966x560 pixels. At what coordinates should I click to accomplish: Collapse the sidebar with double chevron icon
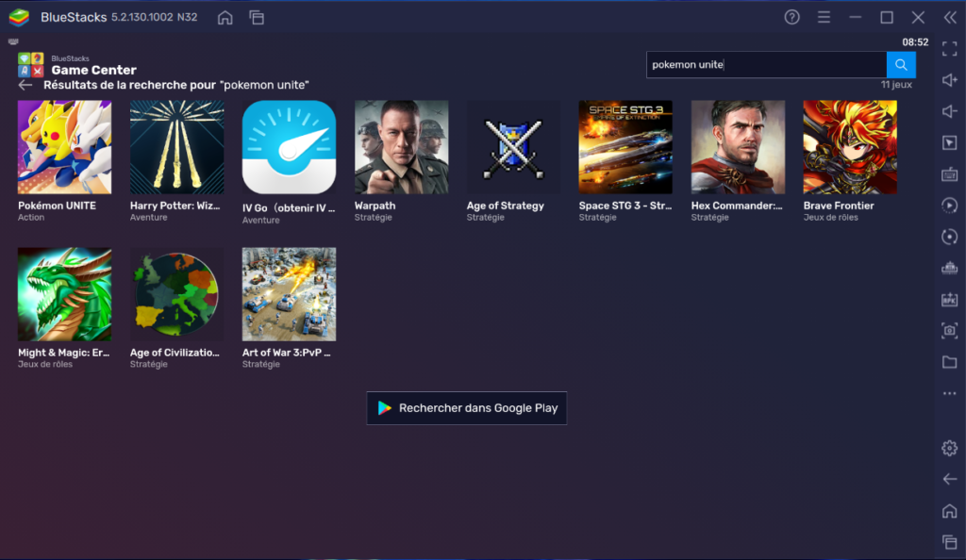pos(950,17)
